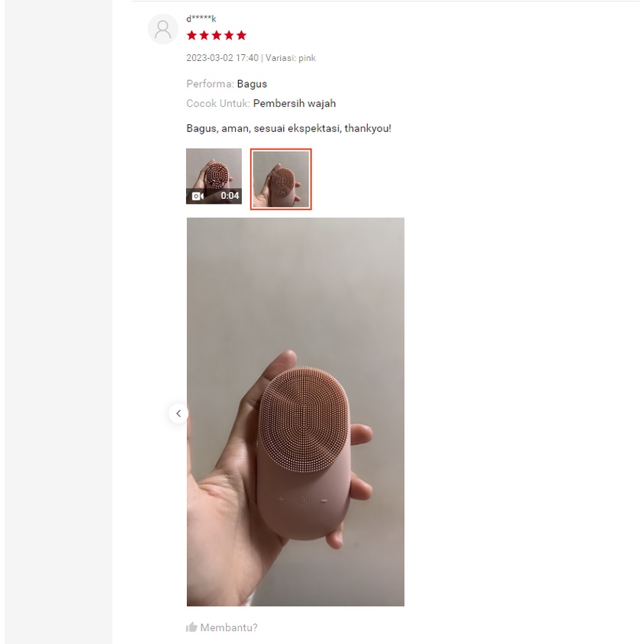Select the highlighted photo thumbnail
Viewport: 644px width, 644px height.
[281, 179]
